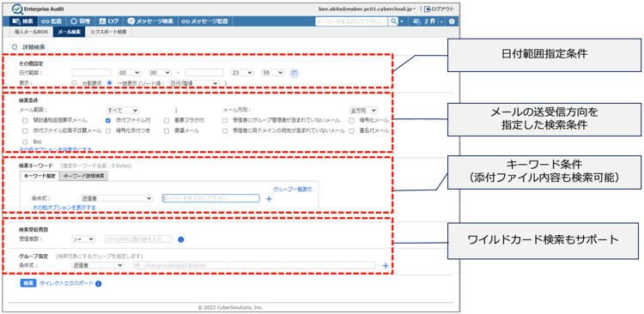Check the 委譲メール checkbox
The image size is (644, 314).
click(x=167, y=131)
